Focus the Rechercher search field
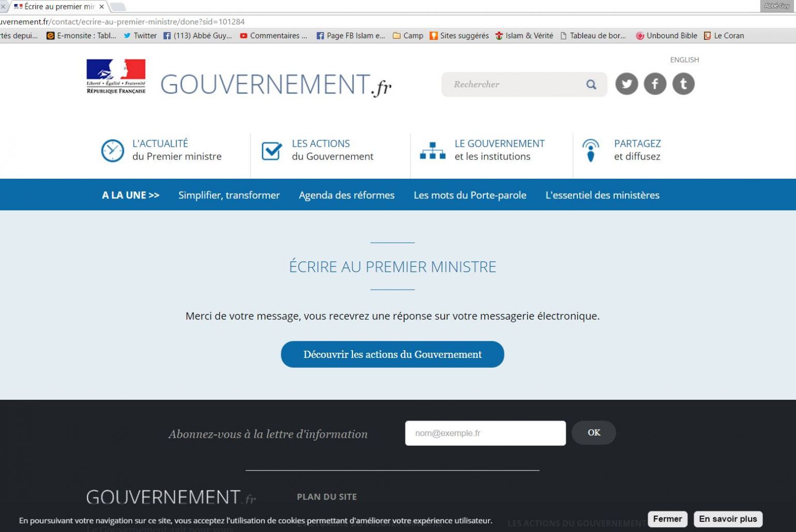 tap(524, 84)
